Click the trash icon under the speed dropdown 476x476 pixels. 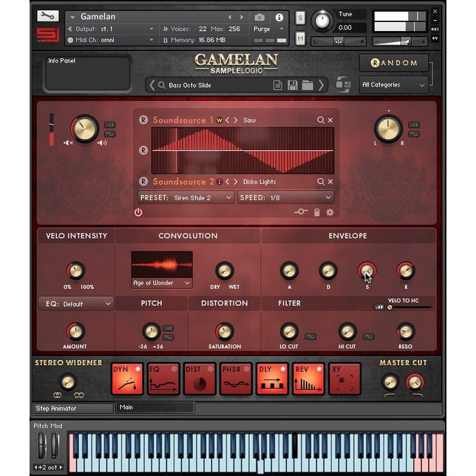point(316,212)
